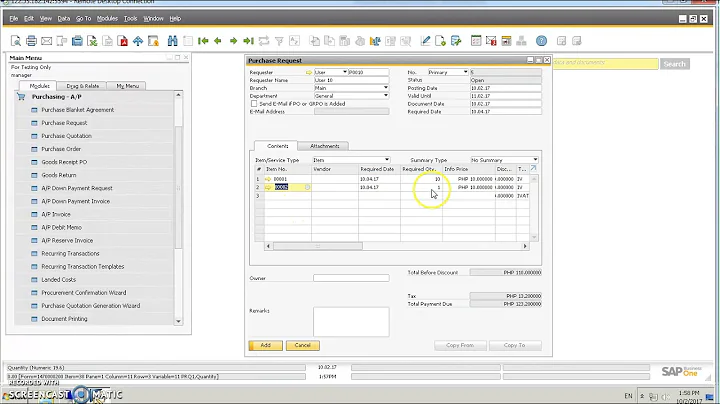
Task: Go to Next Record green arrow
Action: (233, 41)
